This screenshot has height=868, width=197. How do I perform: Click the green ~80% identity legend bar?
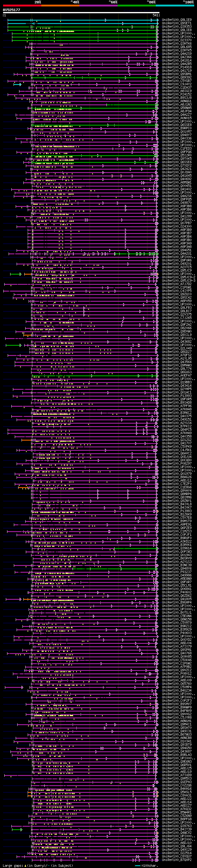click(x=137, y=6)
